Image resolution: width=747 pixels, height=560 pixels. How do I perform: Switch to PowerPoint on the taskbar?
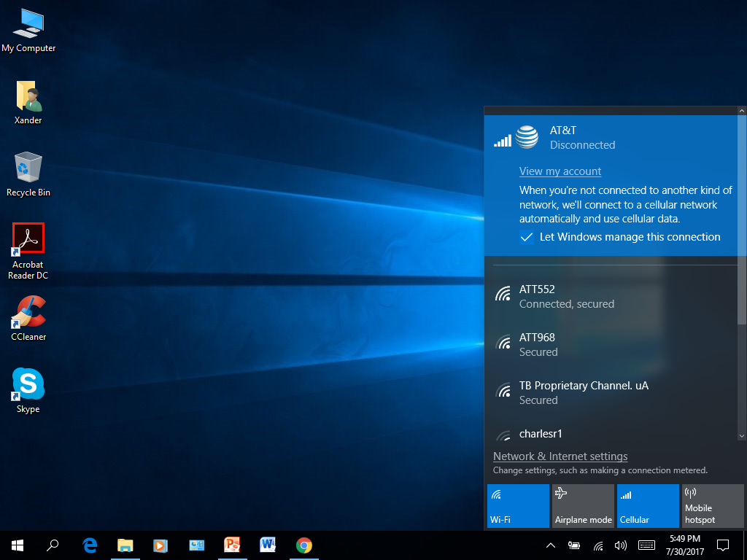[x=232, y=545]
